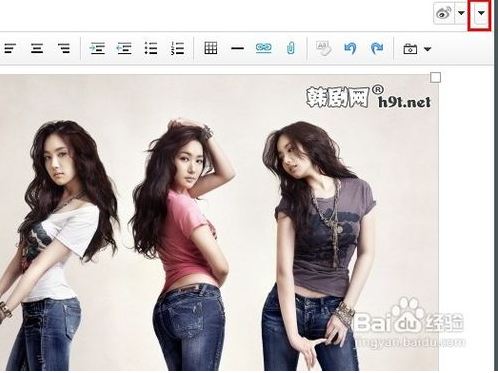498x373 pixels.
Task: Click the align left icon
Action: pyautogui.click(x=10, y=49)
